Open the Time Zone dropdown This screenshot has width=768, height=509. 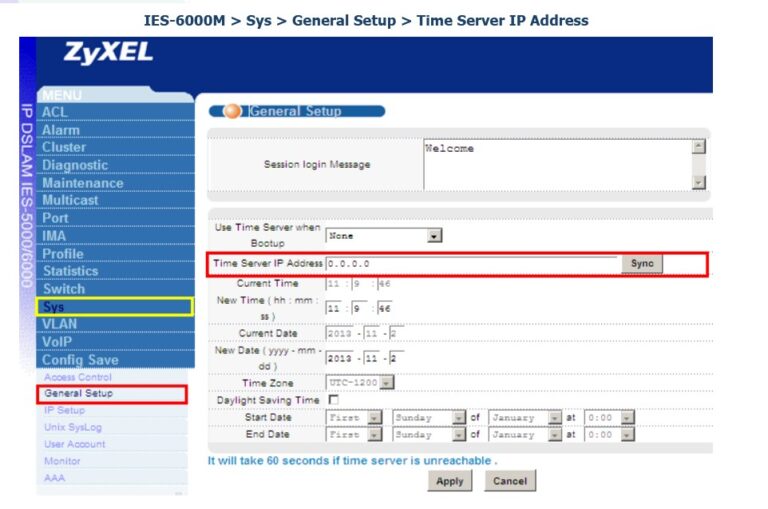click(x=360, y=382)
